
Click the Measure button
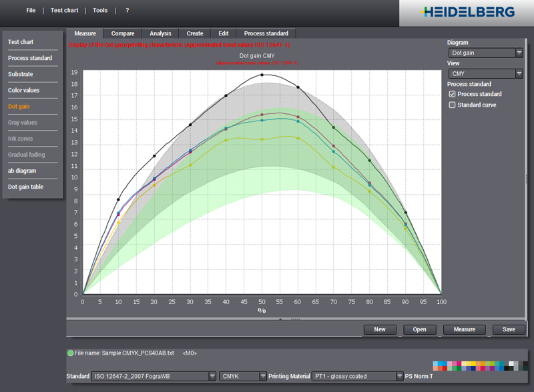point(464,329)
